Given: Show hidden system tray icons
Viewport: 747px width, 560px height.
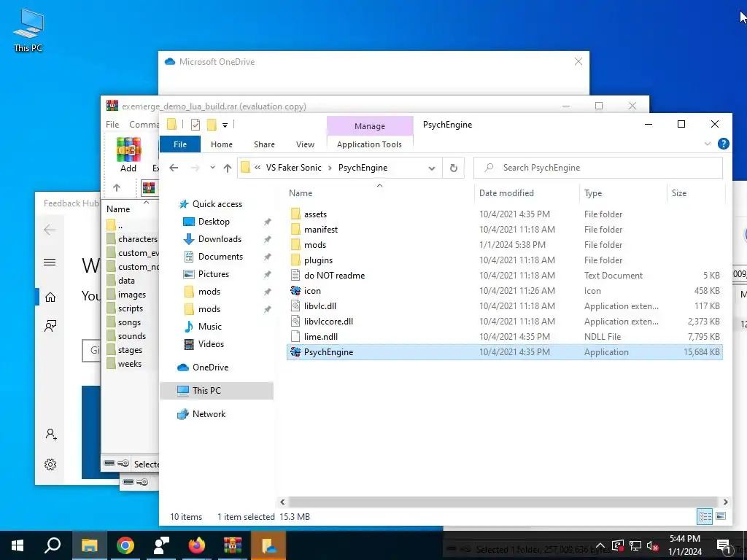Looking at the screenshot, I should tap(600, 545).
